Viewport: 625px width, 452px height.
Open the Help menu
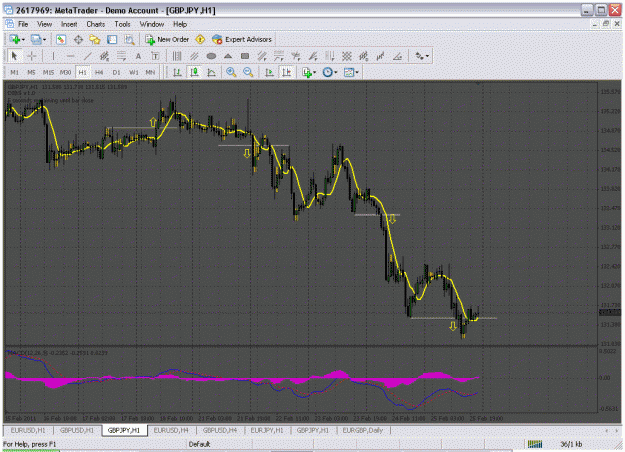(x=180, y=24)
